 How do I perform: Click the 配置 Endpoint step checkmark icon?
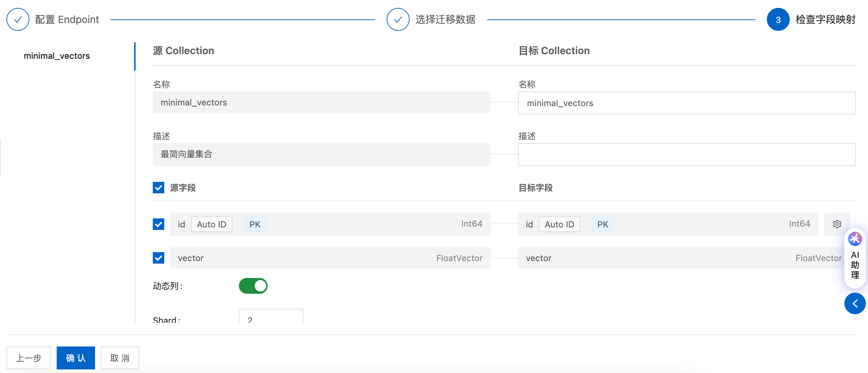coord(18,19)
